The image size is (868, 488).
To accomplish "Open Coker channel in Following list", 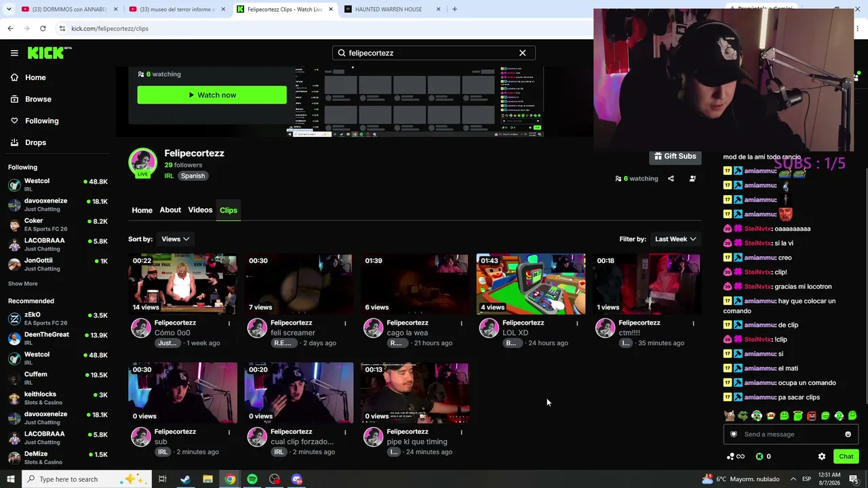I will [58, 224].
